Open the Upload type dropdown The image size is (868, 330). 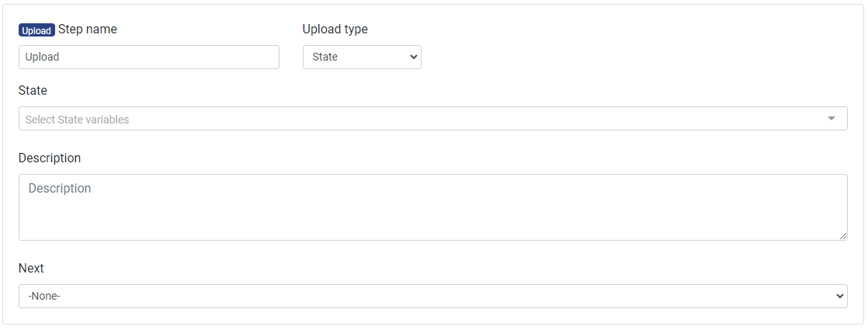coord(361,57)
